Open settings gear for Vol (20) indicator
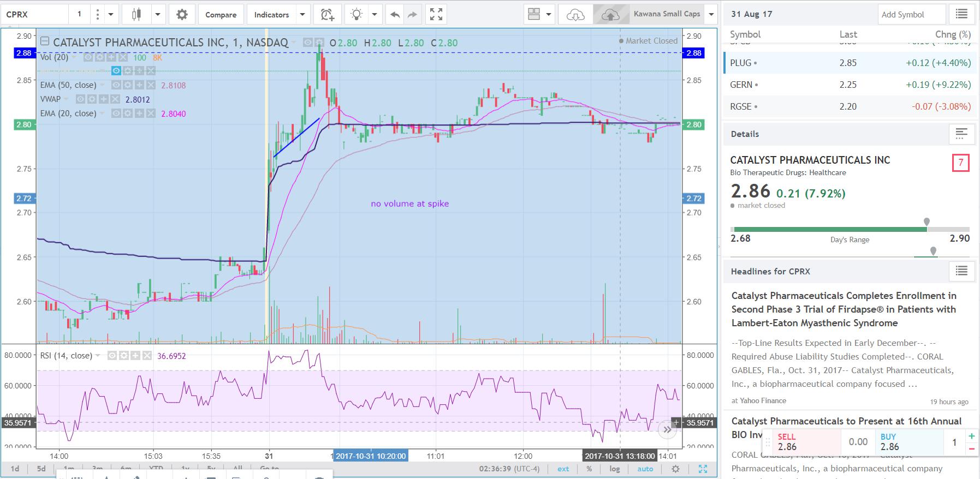Screen dimensions: 980x479 (x=99, y=57)
